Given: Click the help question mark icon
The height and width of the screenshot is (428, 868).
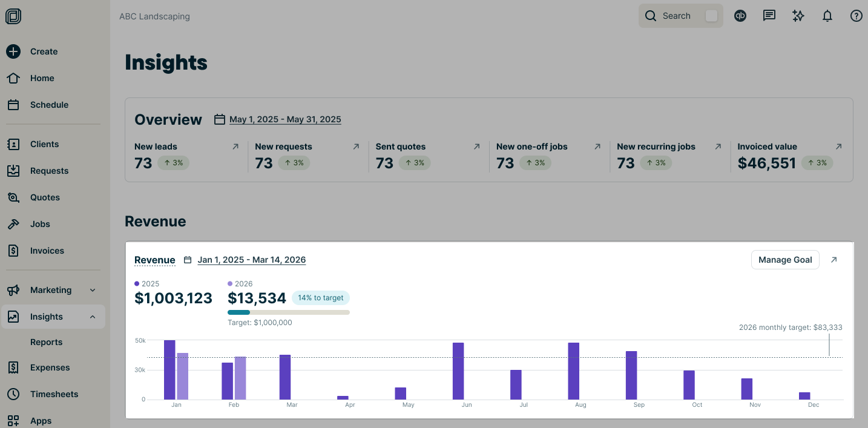Looking at the screenshot, I should tap(856, 15).
